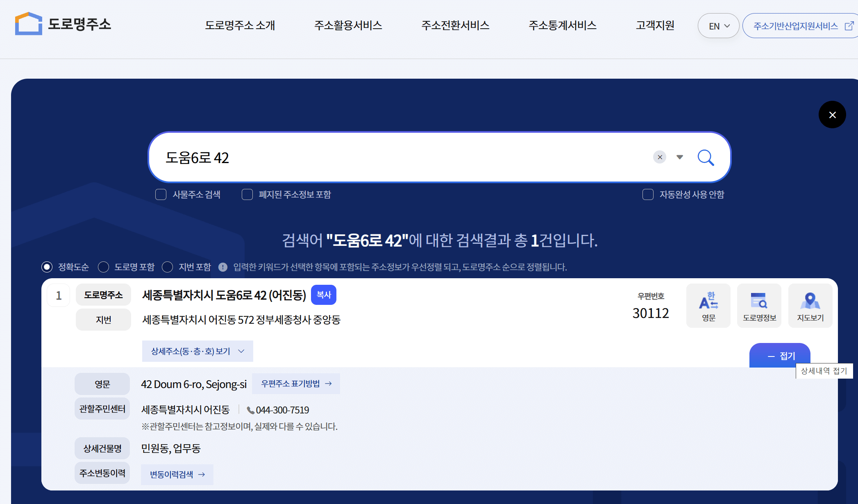858x504 pixels.
Task: Close the search overlay with the X circle
Action: click(x=832, y=115)
